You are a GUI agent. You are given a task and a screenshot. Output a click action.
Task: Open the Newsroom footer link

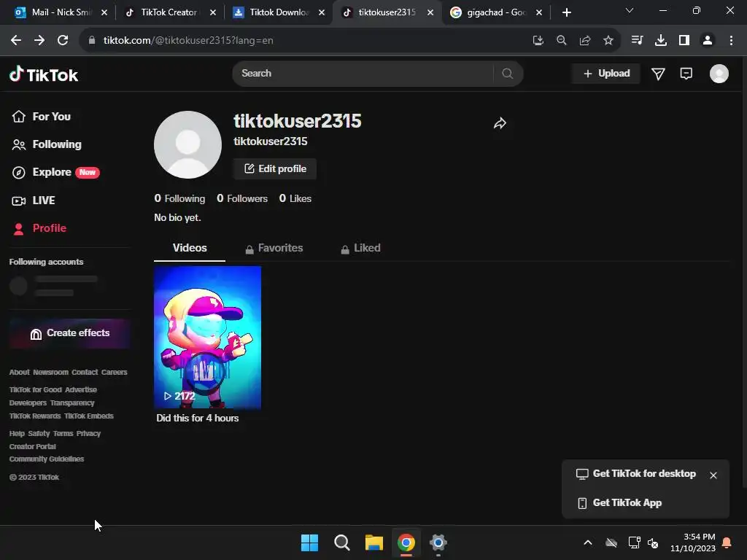[50, 373]
